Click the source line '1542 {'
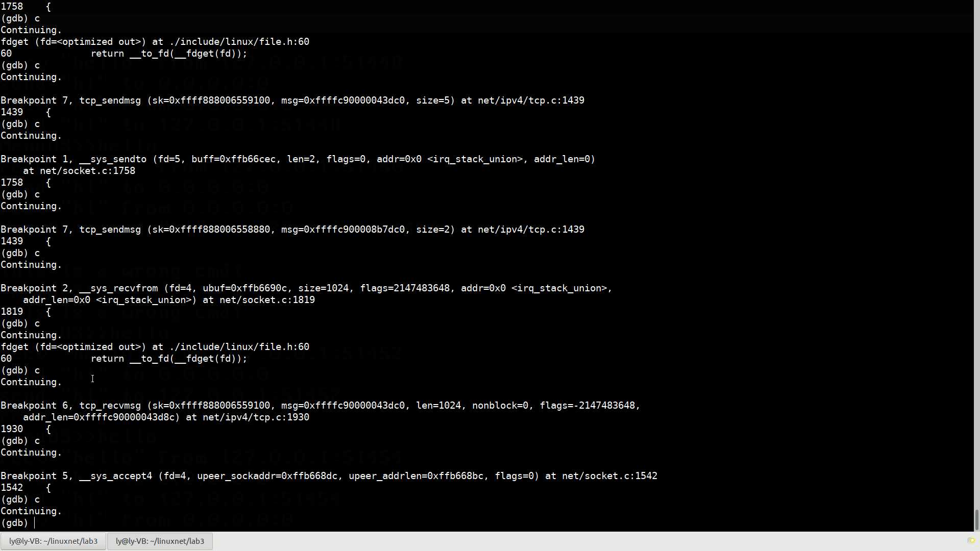This screenshot has height=551, width=980. 26,488
